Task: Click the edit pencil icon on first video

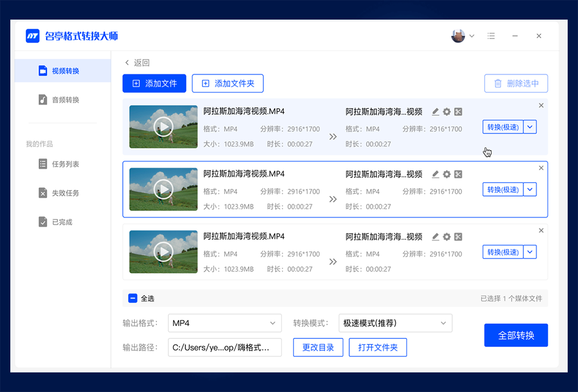Action: pyautogui.click(x=436, y=112)
